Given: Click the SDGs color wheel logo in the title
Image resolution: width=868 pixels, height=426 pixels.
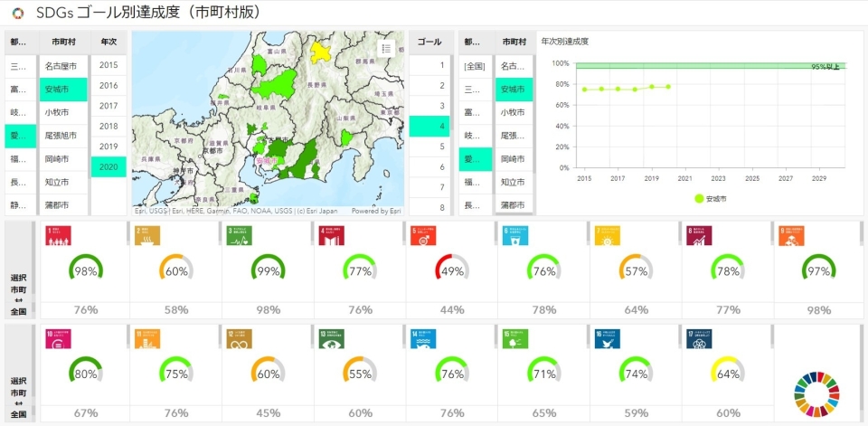Looking at the screenshot, I should 17,14.
